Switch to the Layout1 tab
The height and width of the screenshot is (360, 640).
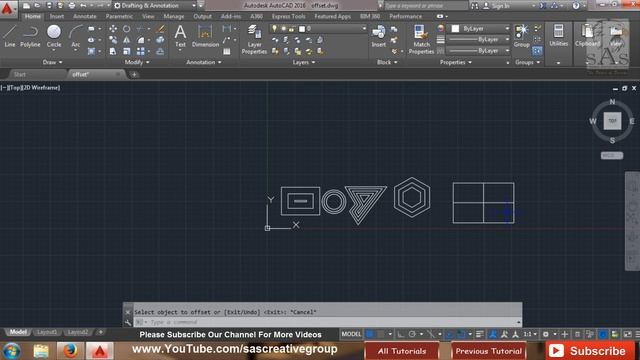47,332
